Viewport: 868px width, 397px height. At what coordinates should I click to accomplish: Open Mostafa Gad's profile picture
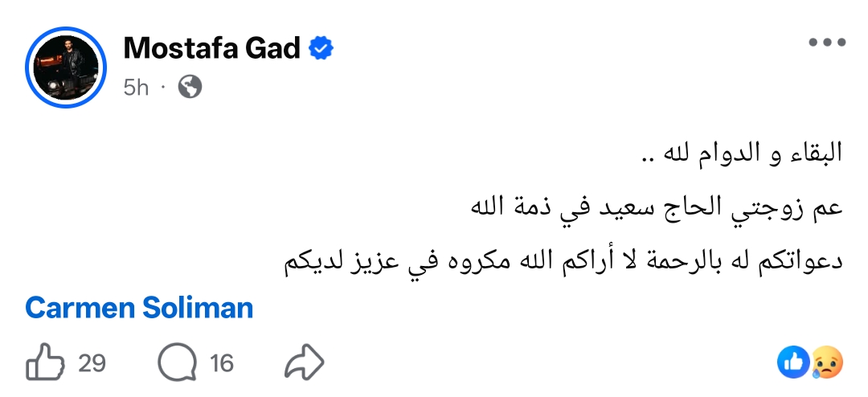[67, 68]
